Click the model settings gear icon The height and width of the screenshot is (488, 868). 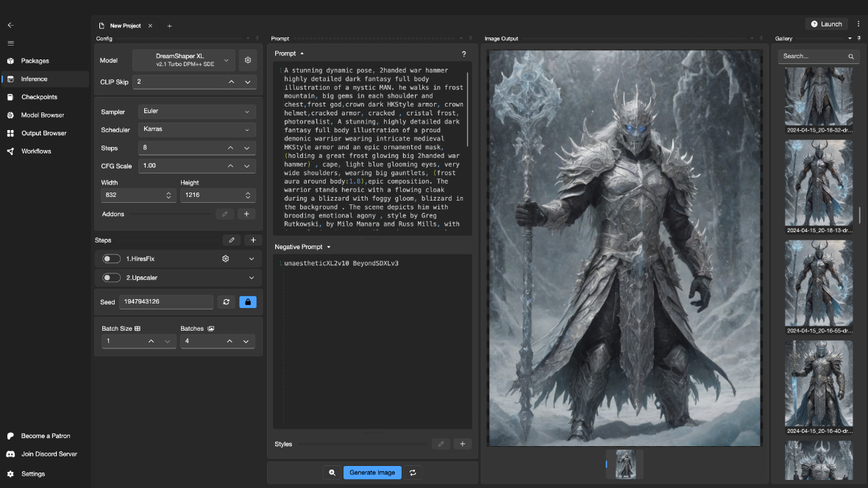tap(248, 60)
